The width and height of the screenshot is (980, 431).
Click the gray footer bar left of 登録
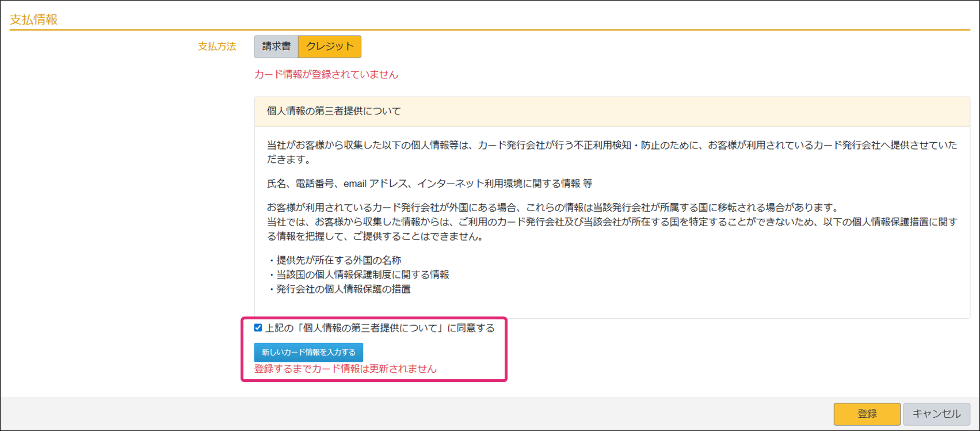(x=403, y=414)
